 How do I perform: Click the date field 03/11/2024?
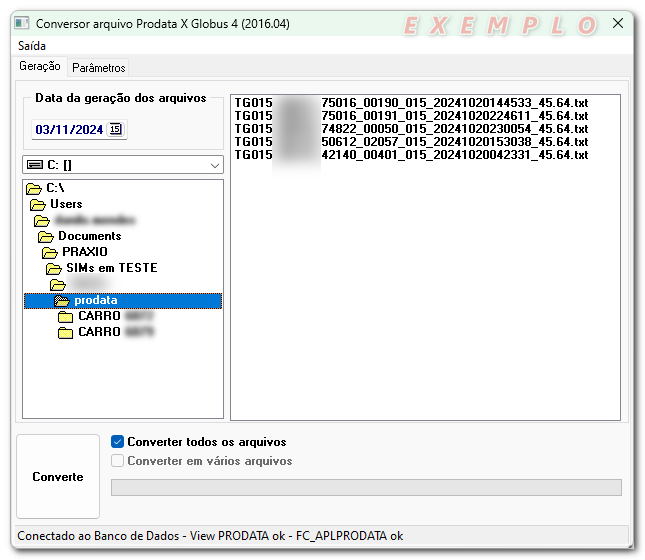tap(69, 130)
